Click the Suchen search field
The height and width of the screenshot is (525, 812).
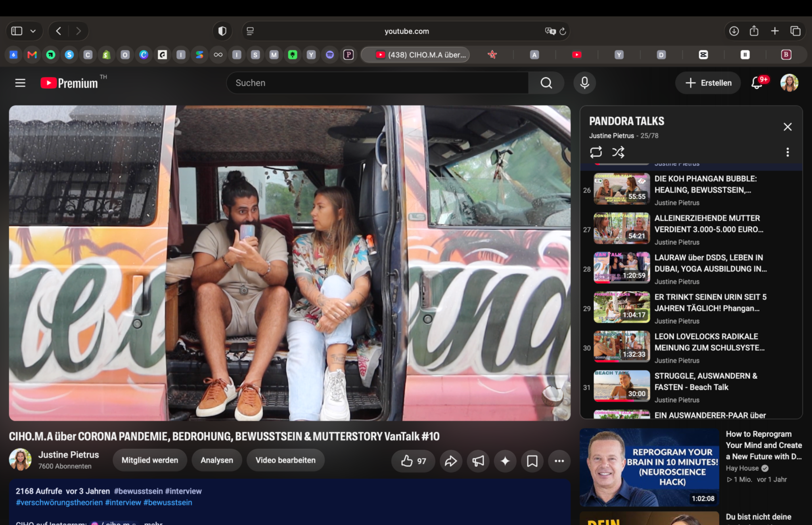377,83
